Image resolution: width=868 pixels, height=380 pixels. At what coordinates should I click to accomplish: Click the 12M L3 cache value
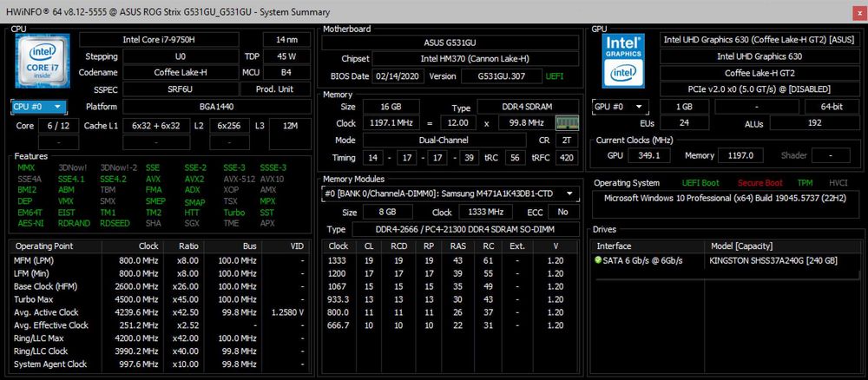[290, 126]
